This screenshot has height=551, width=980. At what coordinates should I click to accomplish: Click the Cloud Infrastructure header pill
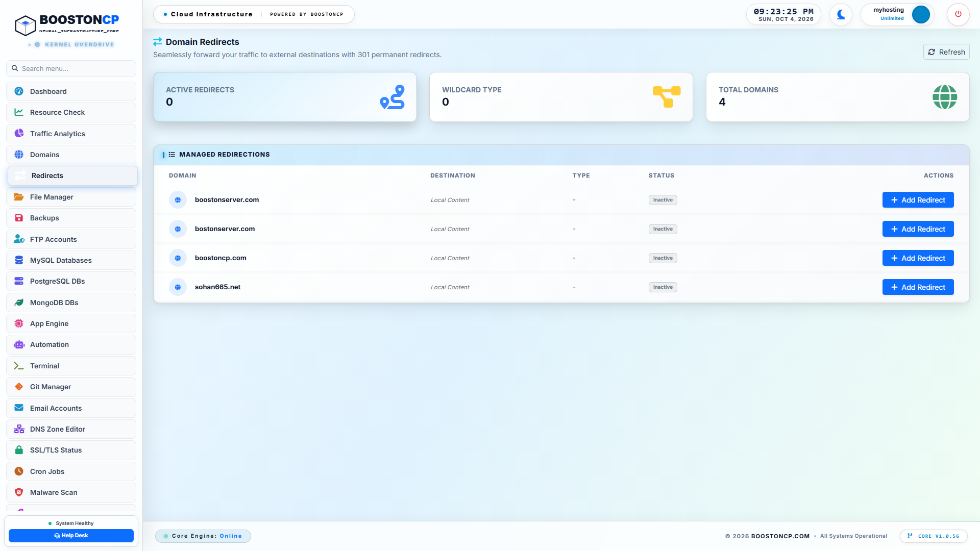[x=254, y=14]
